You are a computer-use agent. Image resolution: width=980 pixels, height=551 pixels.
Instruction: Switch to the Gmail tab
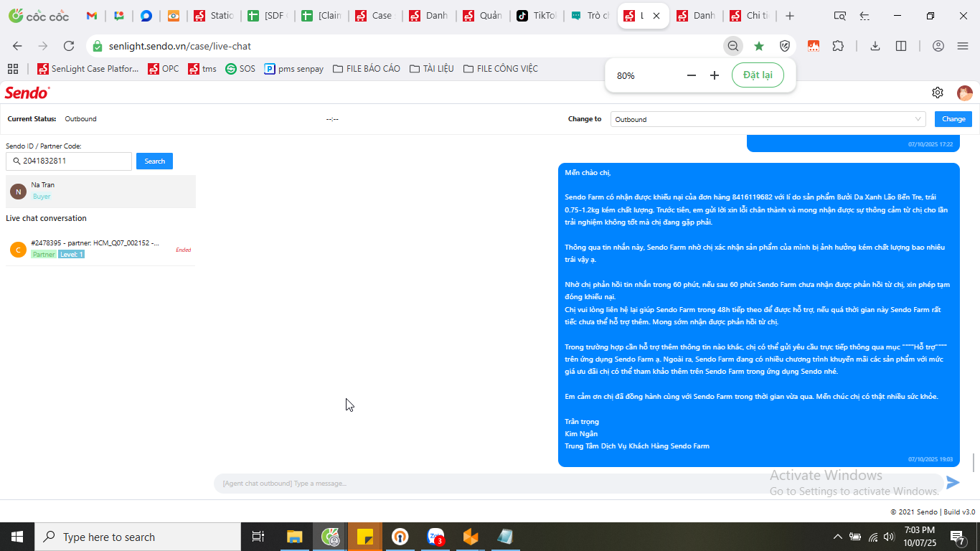tap(92, 16)
